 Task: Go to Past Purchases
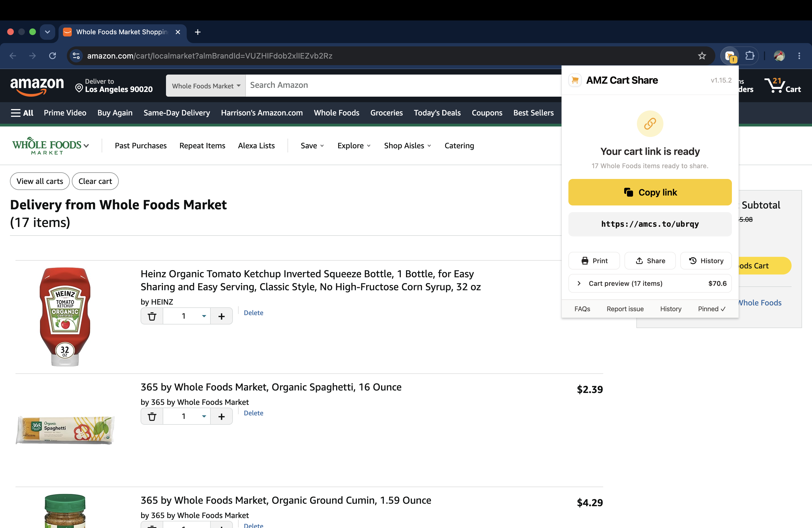click(x=141, y=146)
